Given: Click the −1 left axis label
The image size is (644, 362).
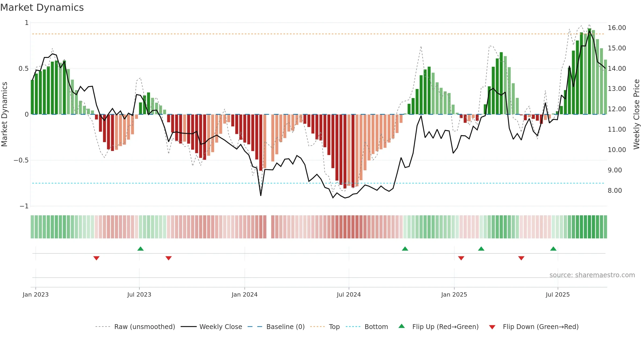Looking at the screenshot, I should [24, 206].
